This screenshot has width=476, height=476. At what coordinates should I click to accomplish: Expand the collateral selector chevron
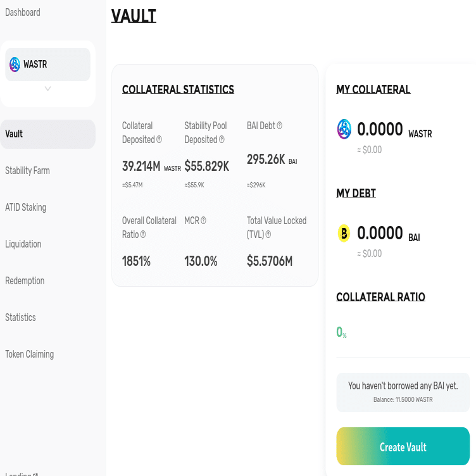(47, 89)
